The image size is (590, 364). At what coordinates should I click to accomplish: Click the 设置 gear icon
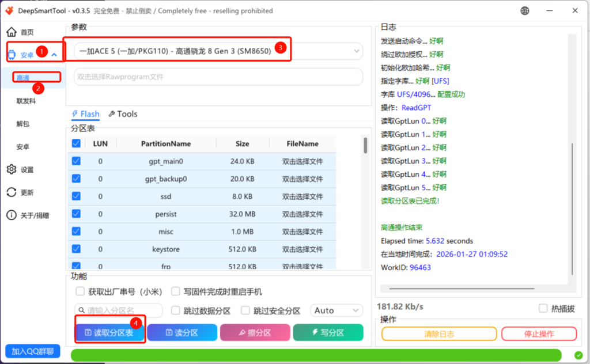tap(12, 169)
